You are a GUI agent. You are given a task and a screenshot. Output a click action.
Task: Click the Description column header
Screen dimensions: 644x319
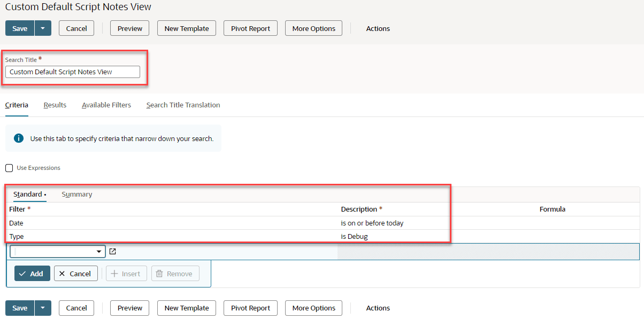tap(362, 209)
